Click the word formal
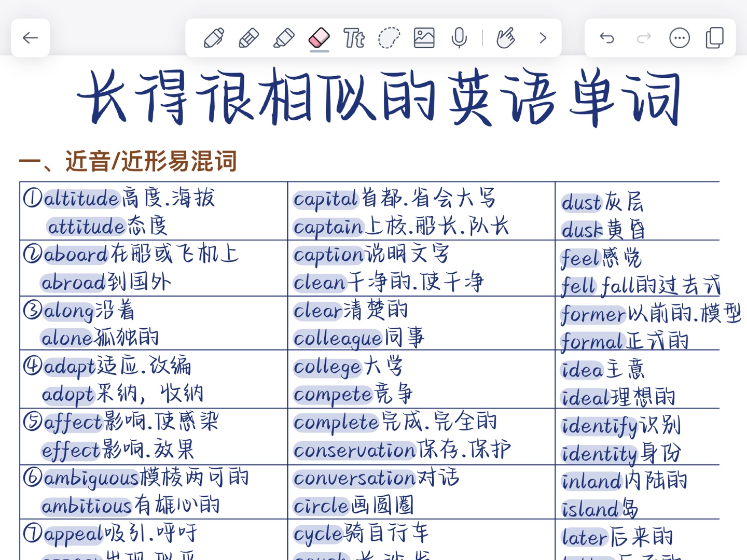 (x=591, y=343)
